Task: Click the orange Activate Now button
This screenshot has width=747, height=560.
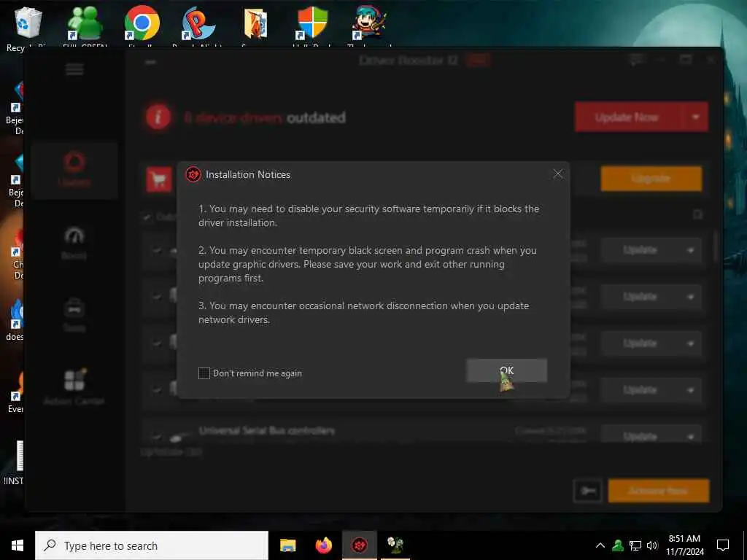Action: point(659,491)
